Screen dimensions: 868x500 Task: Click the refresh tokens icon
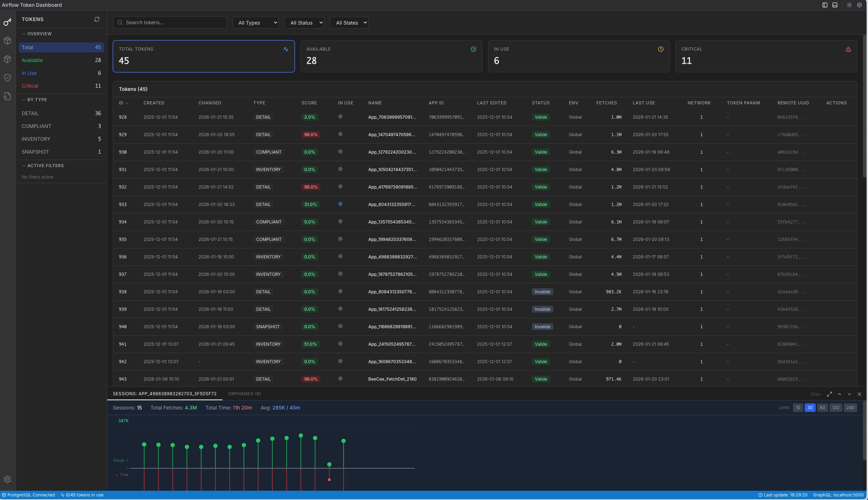pos(96,19)
